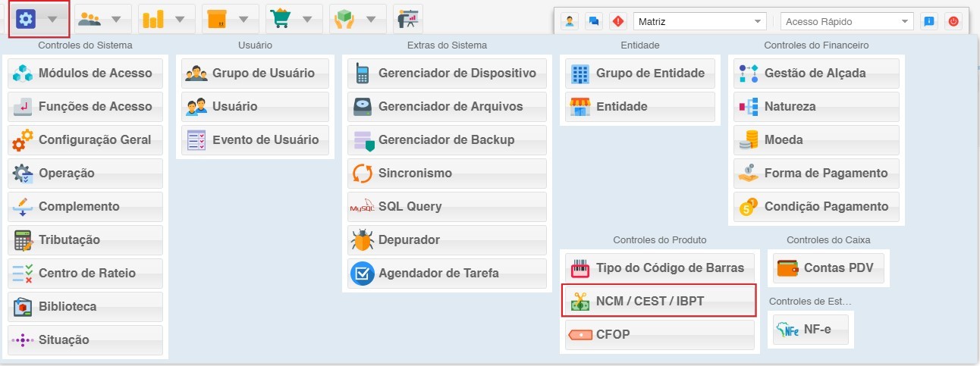Expand the arrow beside the coins chart icon
Viewport: 980px width, 366px height.
180,19
